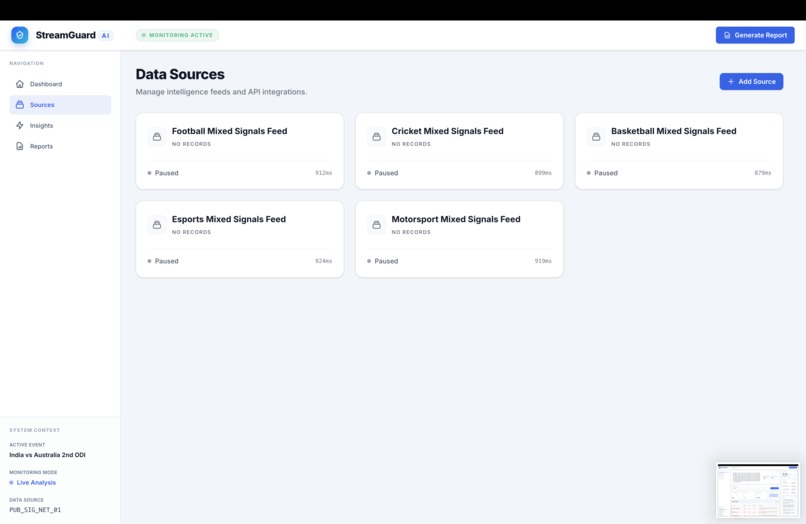
Task: Click the Paused status on Esports feed
Action: click(163, 261)
